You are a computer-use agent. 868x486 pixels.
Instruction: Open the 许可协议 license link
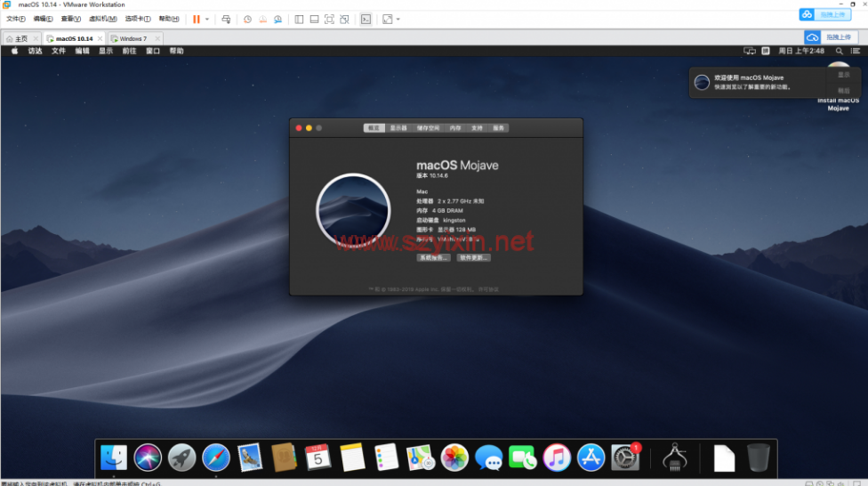tap(488, 289)
